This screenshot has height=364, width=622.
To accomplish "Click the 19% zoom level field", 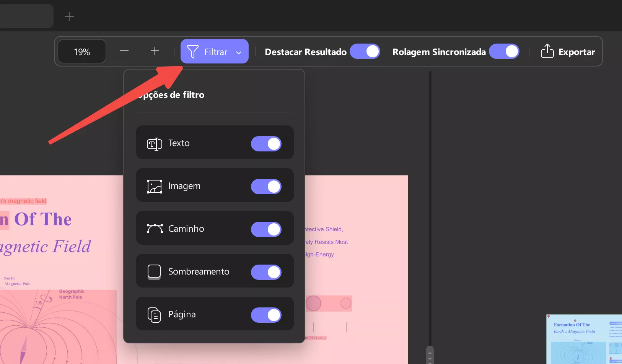I will click(82, 52).
